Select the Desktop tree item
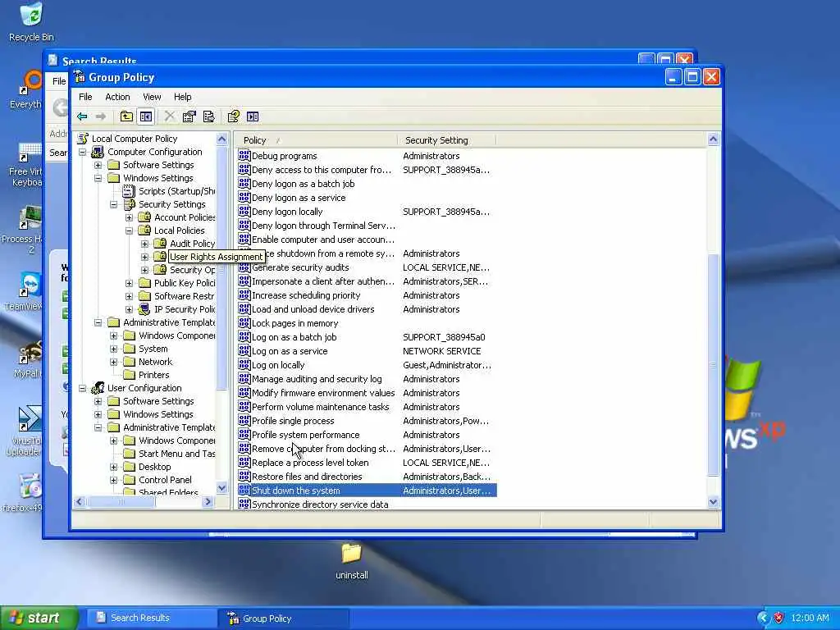 click(155, 467)
